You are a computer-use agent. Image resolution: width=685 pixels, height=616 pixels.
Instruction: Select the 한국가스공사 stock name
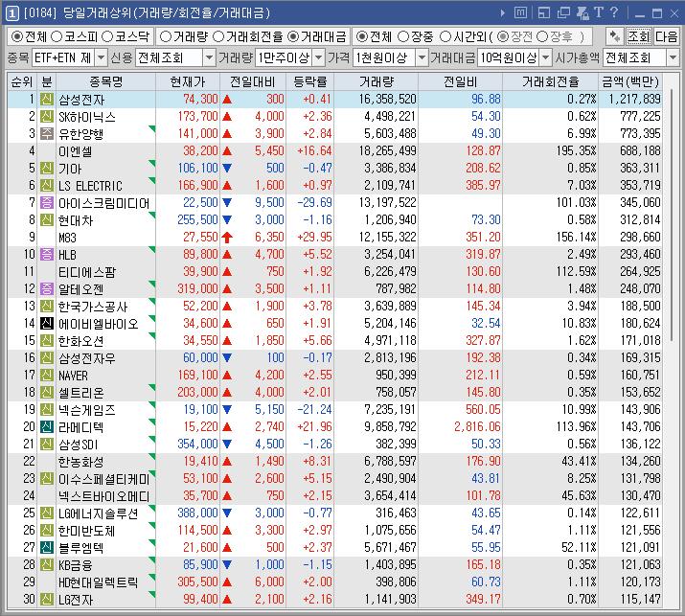(x=93, y=307)
